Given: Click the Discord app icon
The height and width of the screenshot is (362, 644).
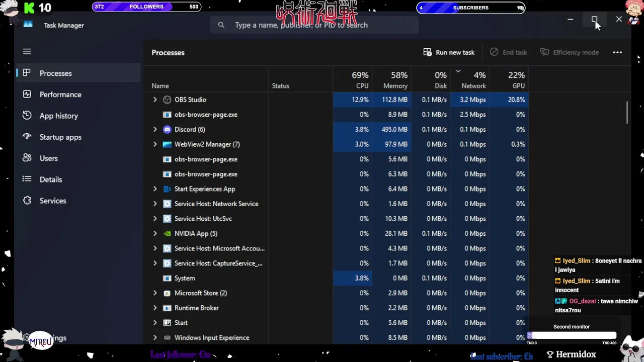Looking at the screenshot, I should pyautogui.click(x=167, y=129).
